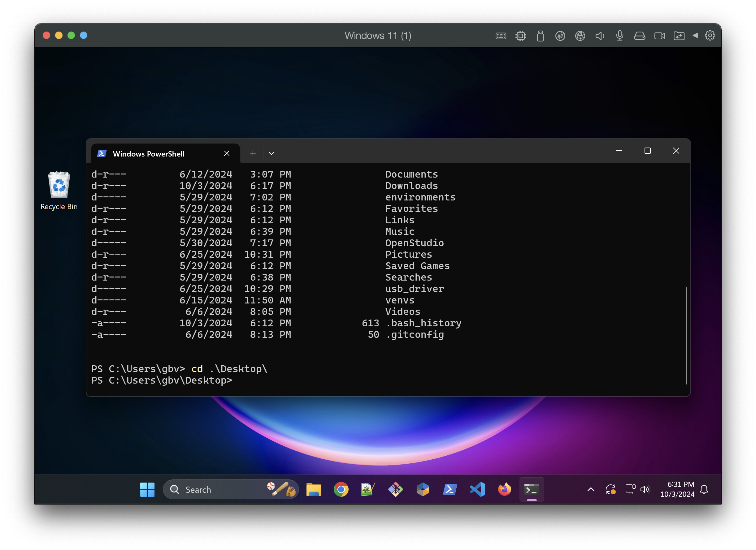Expand the hidden system tray icons chevron

pos(591,489)
